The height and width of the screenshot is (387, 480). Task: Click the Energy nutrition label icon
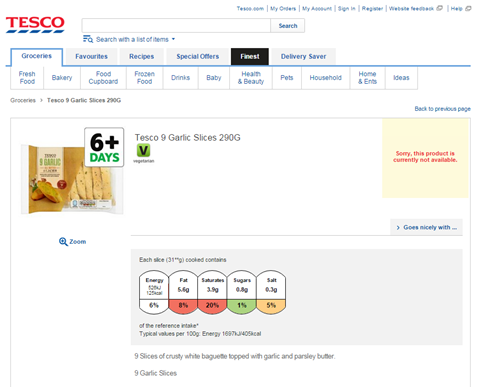tap(154, 292)
